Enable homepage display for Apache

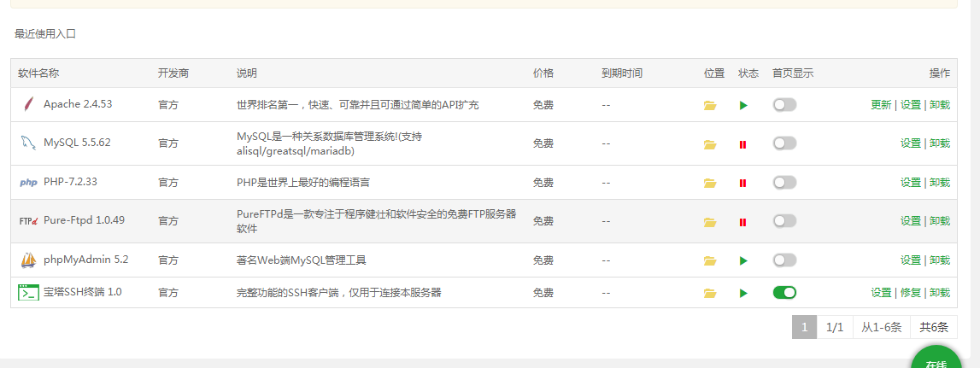click(784, 105)
